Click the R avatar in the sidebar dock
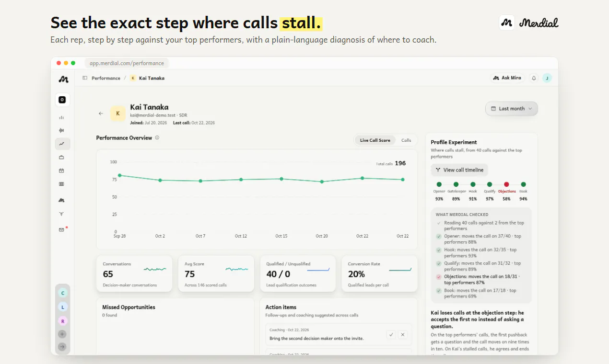609x364 pixels. [x=62, y=321]
